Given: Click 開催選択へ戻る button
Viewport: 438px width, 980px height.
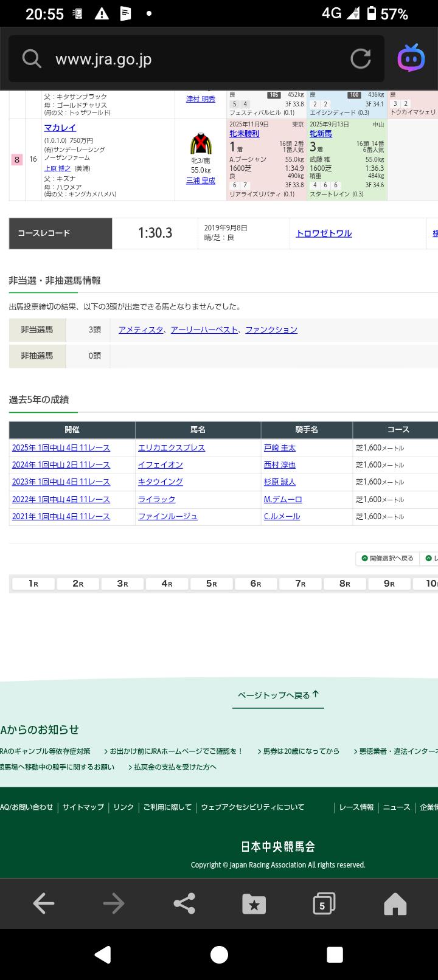Looking at the screenshot, I should 387,558.
